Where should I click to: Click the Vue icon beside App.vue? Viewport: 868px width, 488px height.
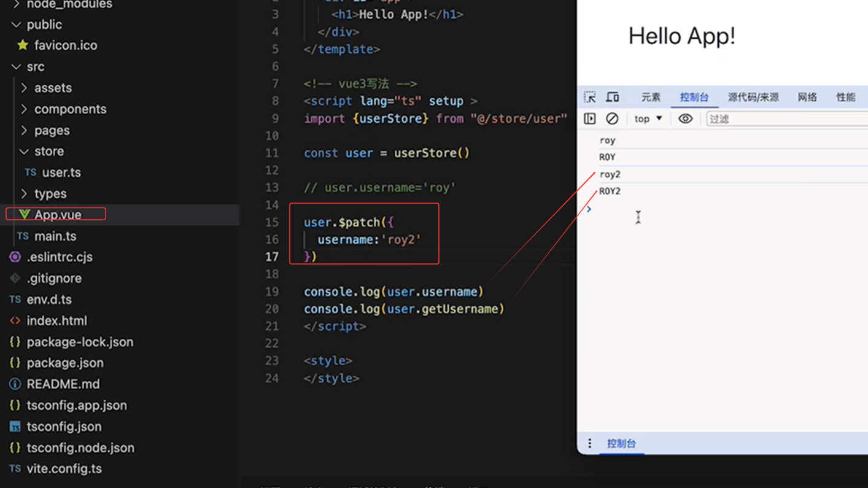pyautogui.click(x=24, y=214)
